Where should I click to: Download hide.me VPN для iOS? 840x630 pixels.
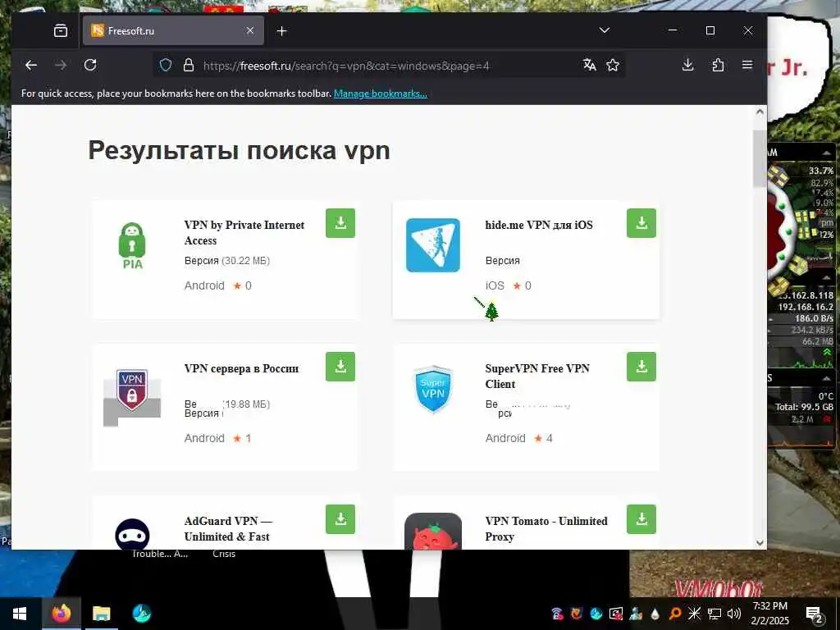point(641,223)
